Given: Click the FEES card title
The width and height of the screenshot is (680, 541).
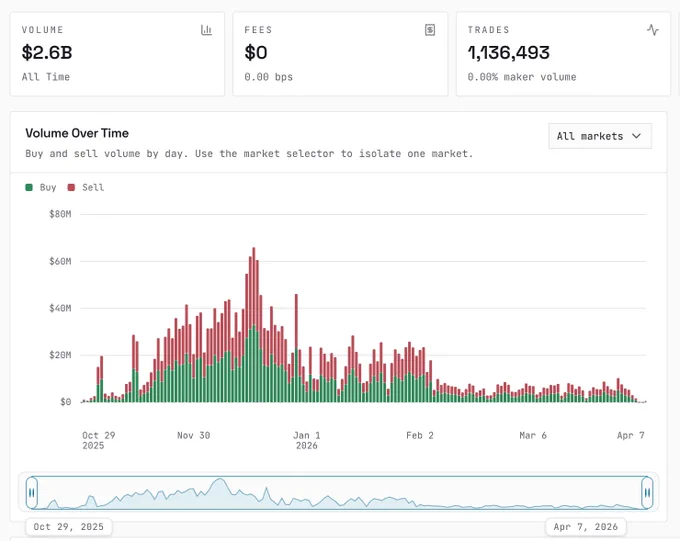Looking at the screenshot, I should click(258, 30).
